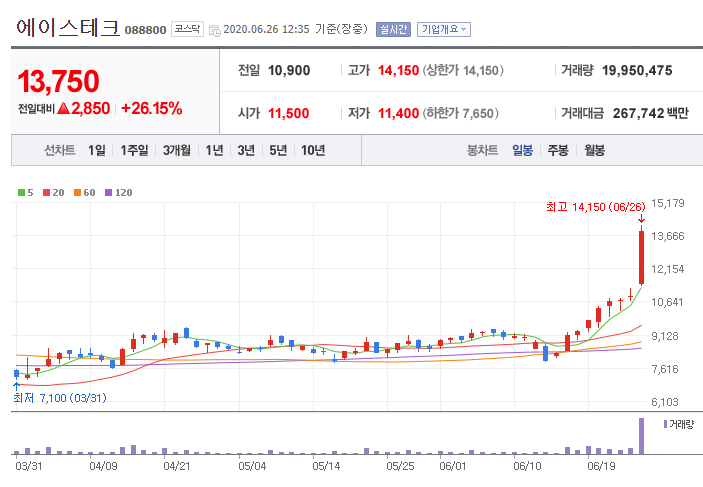Screen dimensions: 703x487
Task: Click the red 20-day moving average swatch
Action: pyautogui.click(x=47, y=193)
